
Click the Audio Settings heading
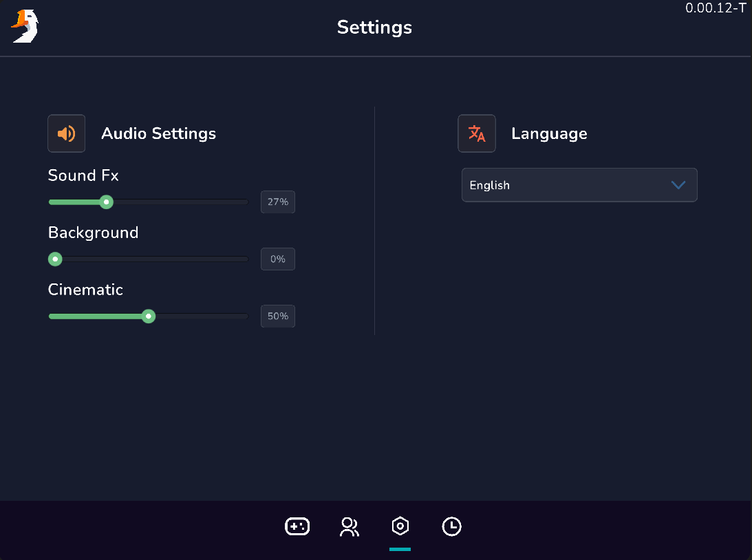pyautogui.click(x=159, y=133)
